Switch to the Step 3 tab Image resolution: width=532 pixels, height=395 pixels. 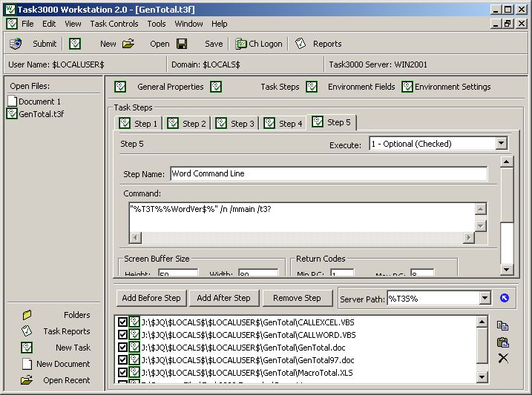point(235,123)
